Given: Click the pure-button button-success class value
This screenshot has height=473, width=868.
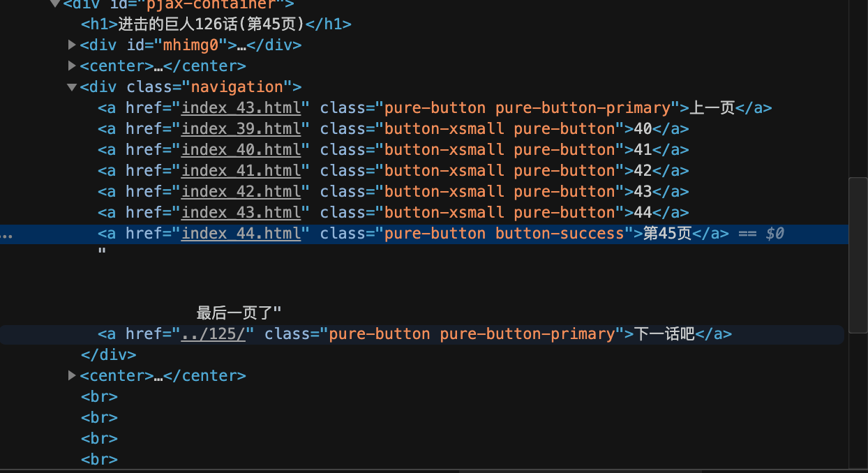Looking at the screenshot, I should pyautogui.click(x=504, y=234).
